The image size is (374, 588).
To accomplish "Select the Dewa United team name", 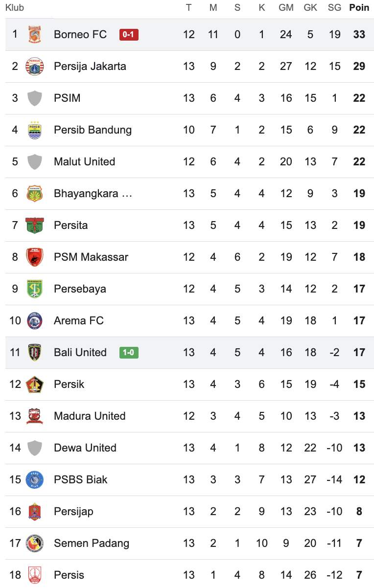I will pyautogui.click(x=85, y=448).
